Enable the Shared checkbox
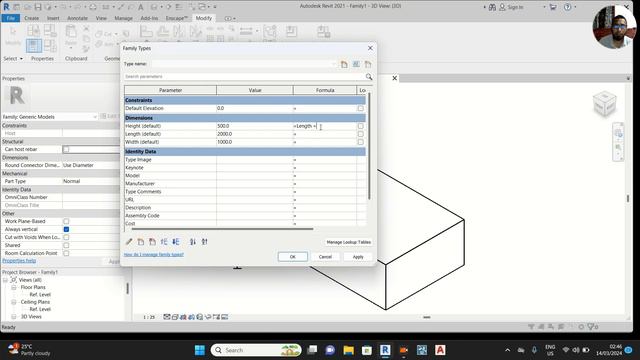 [x=66, y=245]
